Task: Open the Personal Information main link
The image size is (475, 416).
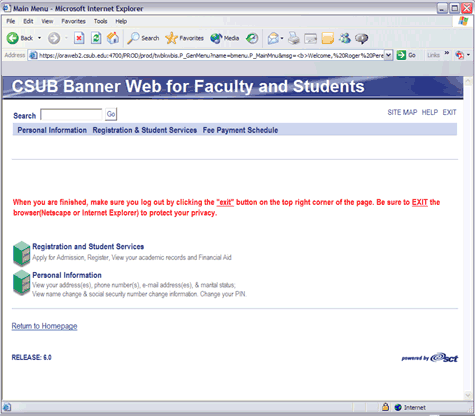Action: click(67, 275)
